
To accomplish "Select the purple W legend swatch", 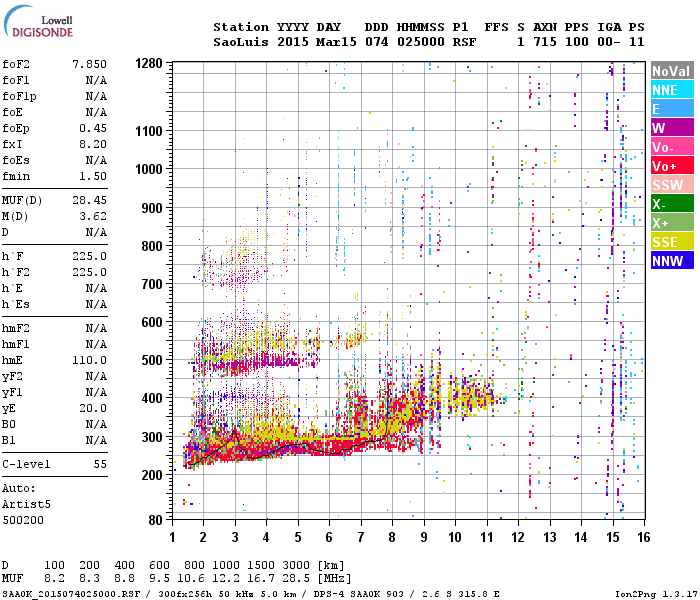I will pos(671,128).
